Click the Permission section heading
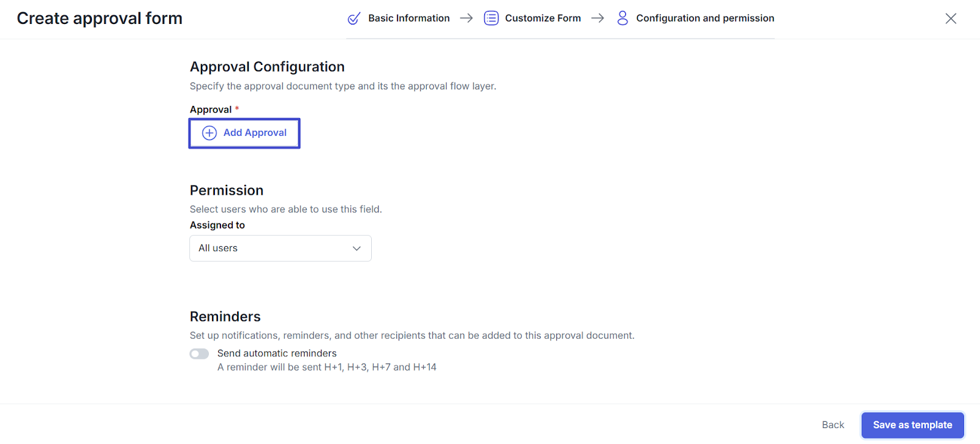980x444 pixels. click(227, 190)
